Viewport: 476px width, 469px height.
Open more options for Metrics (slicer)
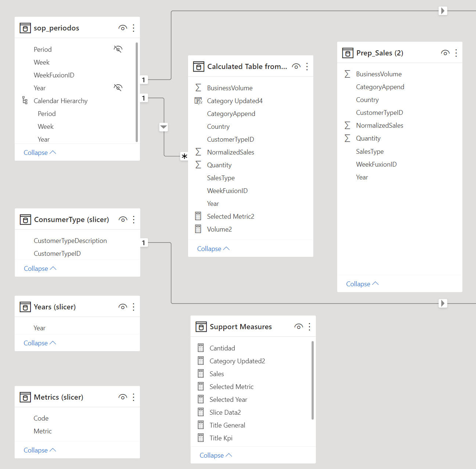point(134,397)
